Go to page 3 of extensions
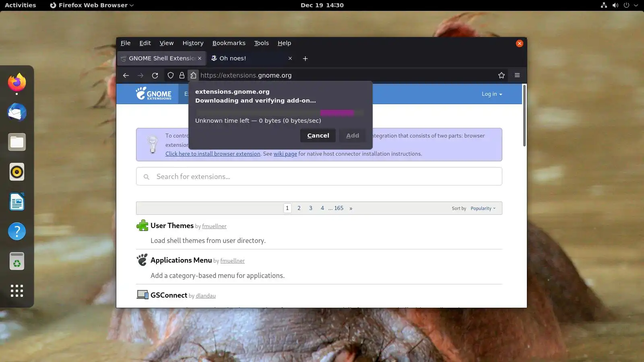The height and width of the screenshot is (362, 644). (x=311, y=208)
